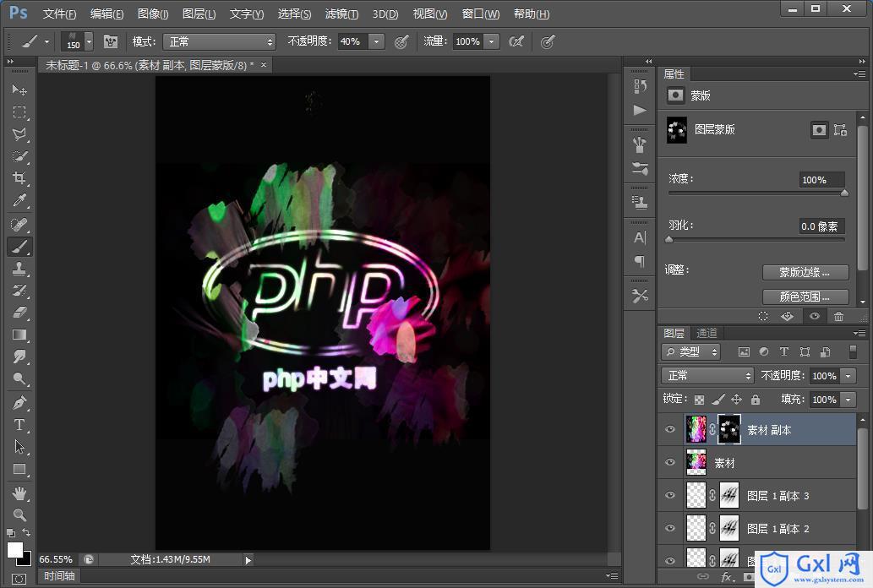The height and width of the screenshot is (588, 873).
Task: Click the foreground white color swatch
Action: click(x=14, y=550)
